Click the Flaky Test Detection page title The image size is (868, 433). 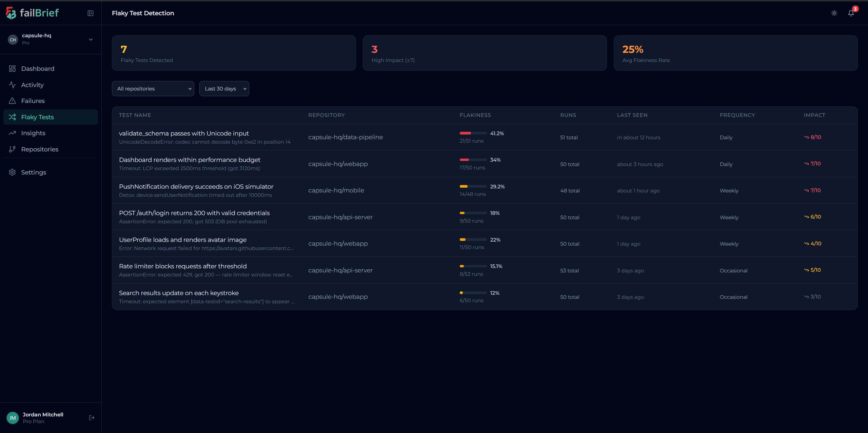click(143, 13)
